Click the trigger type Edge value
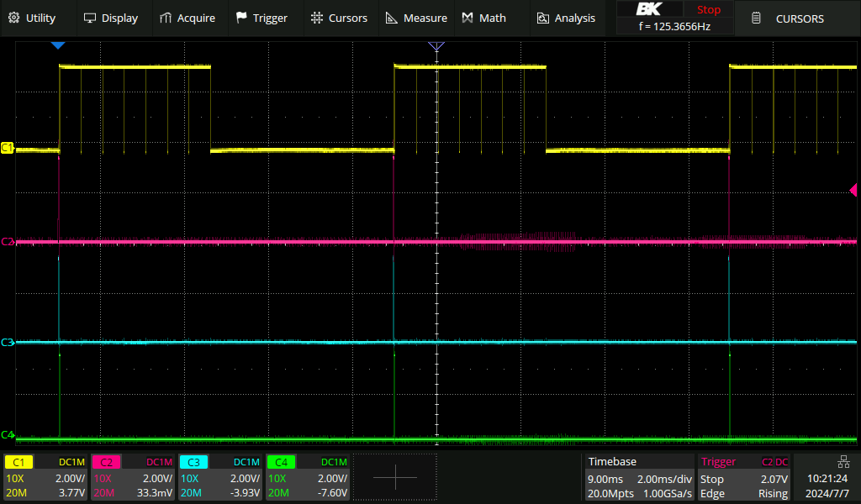Screen dimensions: 861x504 (x=712, y=494)
